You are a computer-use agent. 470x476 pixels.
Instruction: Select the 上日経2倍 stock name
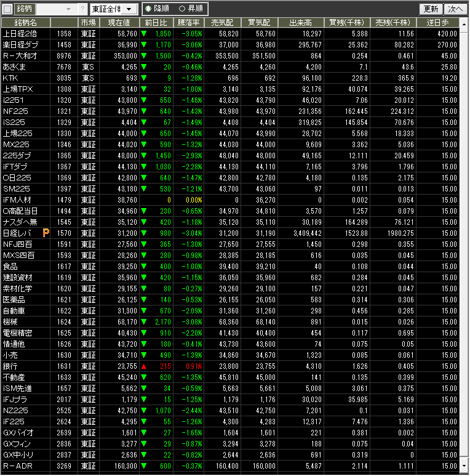tap(20, 34)
